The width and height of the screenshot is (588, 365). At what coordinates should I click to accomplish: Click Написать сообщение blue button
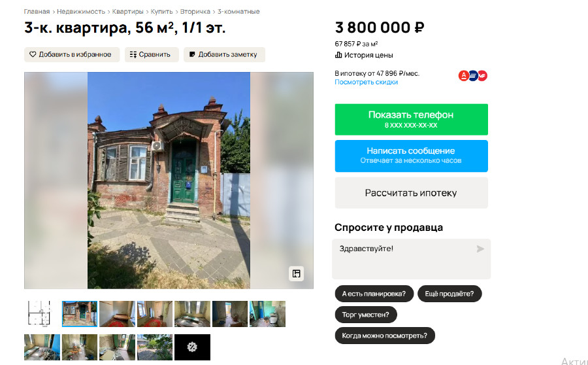(x=412, y=156)
